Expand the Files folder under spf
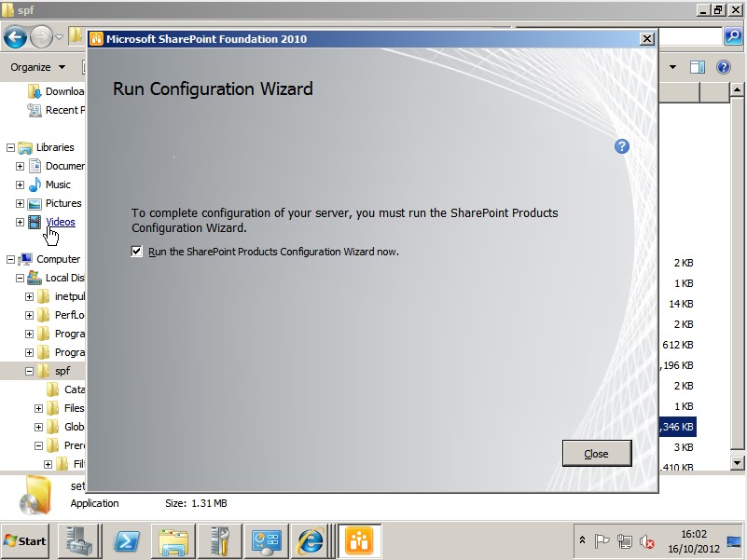 point(38,408)
